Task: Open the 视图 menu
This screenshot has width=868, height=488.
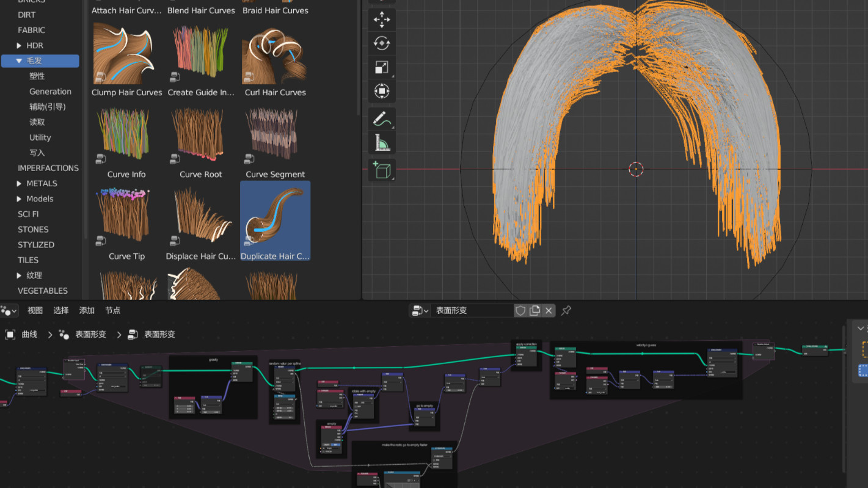Action: point(35,310)
